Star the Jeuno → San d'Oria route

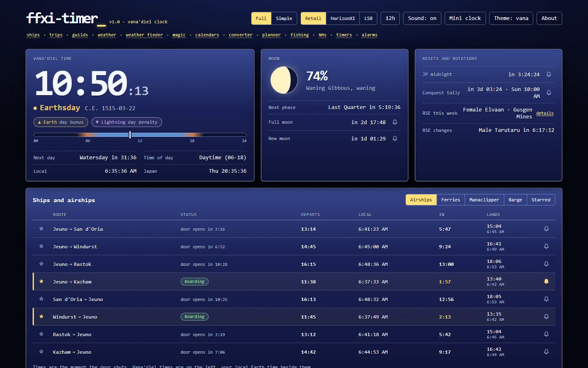[41, 229]
